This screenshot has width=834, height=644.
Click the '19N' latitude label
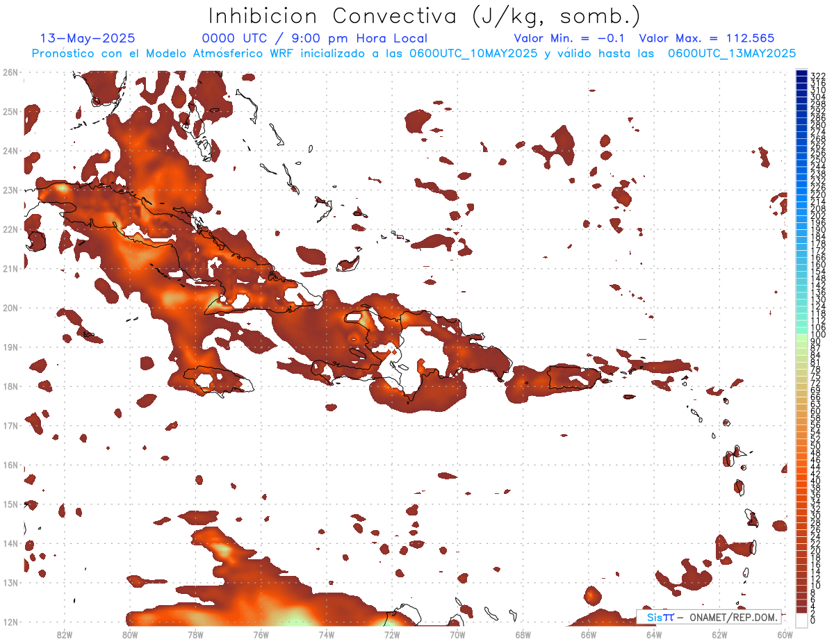[10, 347]
